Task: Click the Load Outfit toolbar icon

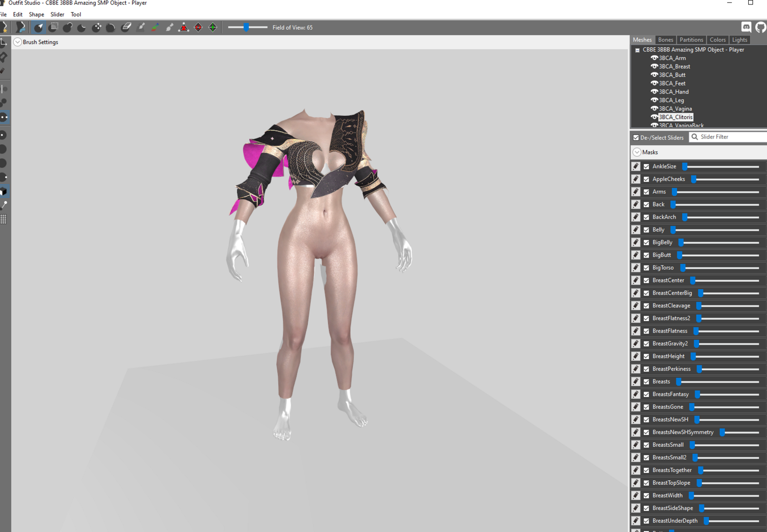Action: point(20,28)
